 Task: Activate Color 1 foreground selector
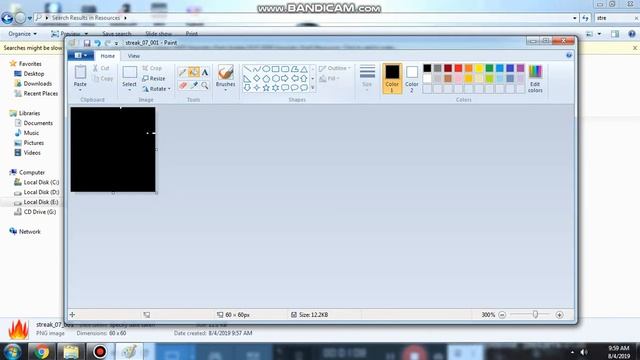pyautogui.click(x=392, y=78)
